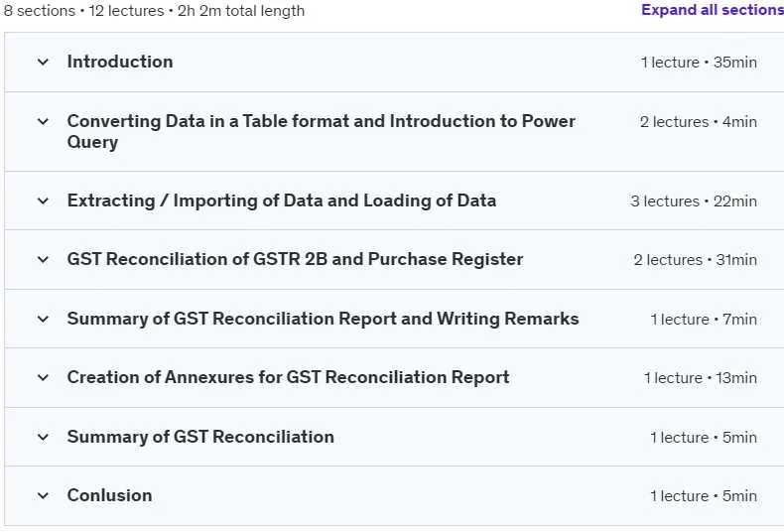
Task: Select Creation of Annexures for GST Reconciliation Report
Action: (288, 377)
